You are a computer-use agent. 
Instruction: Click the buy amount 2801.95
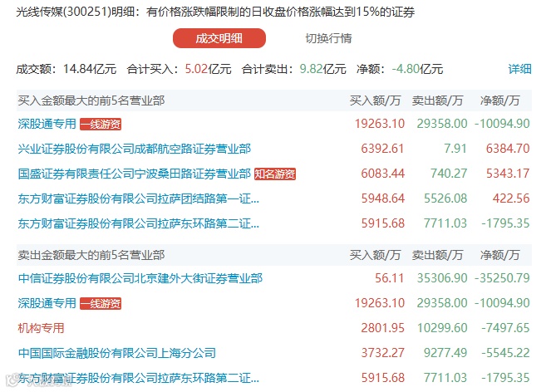[x=382, y=328]
